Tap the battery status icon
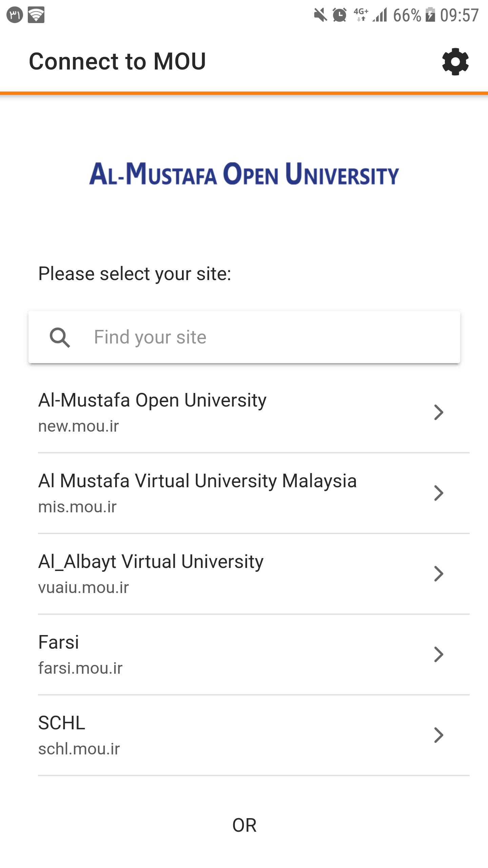The width and height of the screenshot is (488, 868). click(430, 15)
